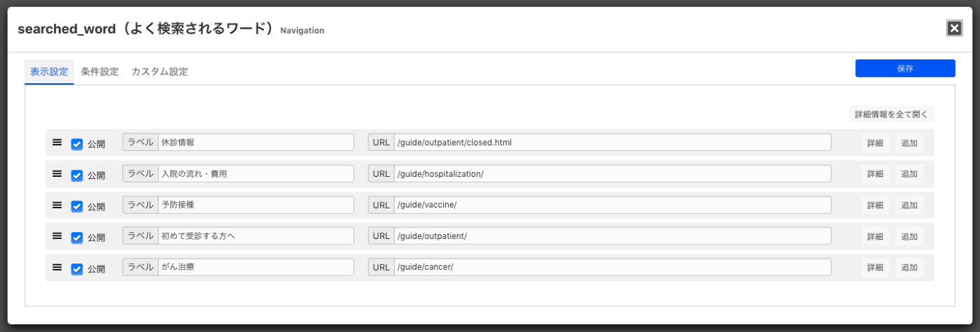Open 詳細 for the /guide/vaccine/ row
Image resolution: width=980 pixels, height=332 pixels.
(x=875, y=205)
